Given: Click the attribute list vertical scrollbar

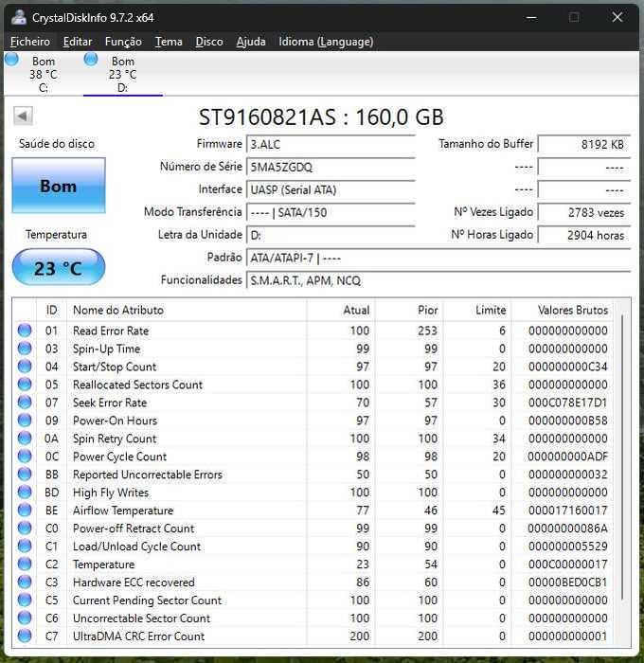Looking at the screenshot, I should click(622, 457).
